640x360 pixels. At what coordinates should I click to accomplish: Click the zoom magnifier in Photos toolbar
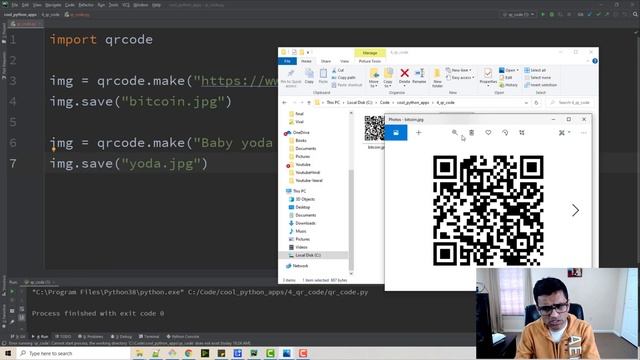point(455,133)
